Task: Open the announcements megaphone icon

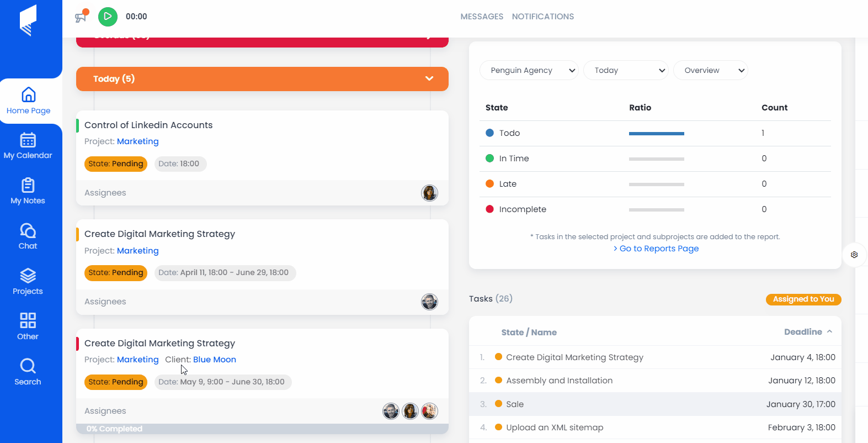Action: coord(81,17)
